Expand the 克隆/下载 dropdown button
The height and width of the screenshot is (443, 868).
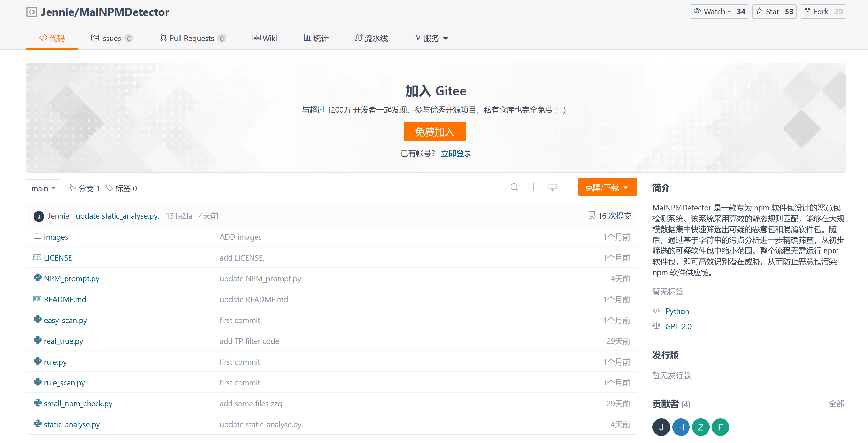[x=607, y=187]
